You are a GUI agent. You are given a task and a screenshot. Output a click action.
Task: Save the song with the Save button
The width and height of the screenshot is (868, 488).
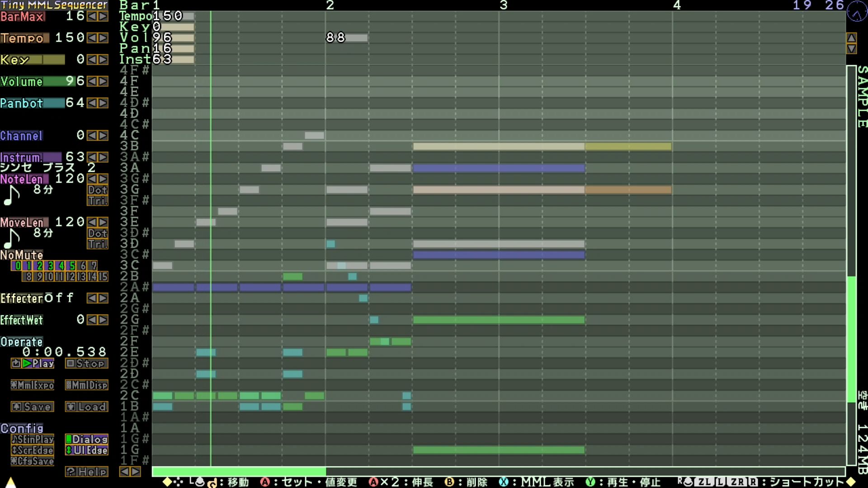click(33, 407)
